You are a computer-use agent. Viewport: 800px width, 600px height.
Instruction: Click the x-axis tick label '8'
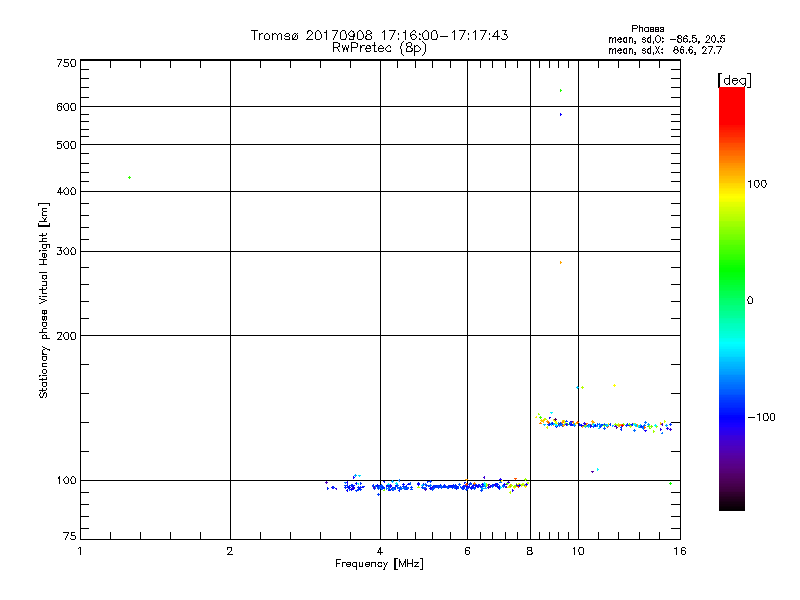530,551
